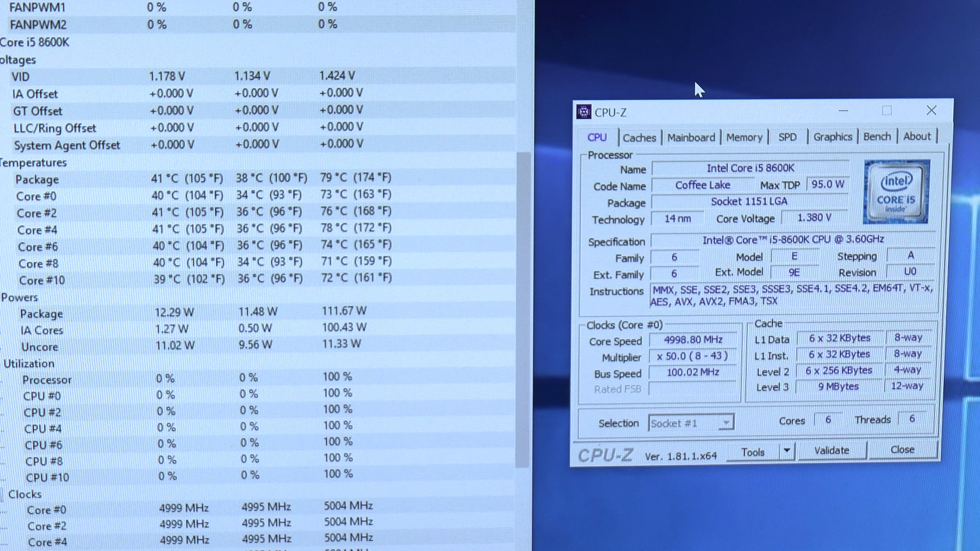Click the Name field Intel Core i5 8600K
This screenshot has height=551, width=980.
coord(750,168)
